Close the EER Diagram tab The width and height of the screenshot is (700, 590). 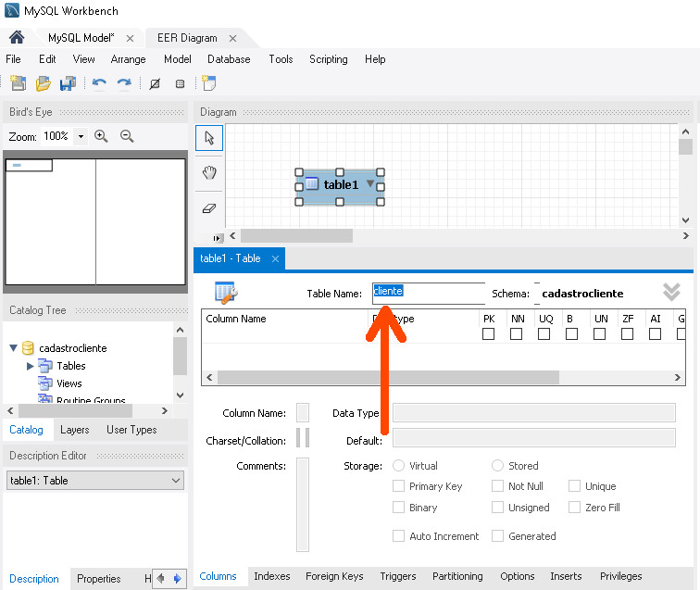[232, 38]
